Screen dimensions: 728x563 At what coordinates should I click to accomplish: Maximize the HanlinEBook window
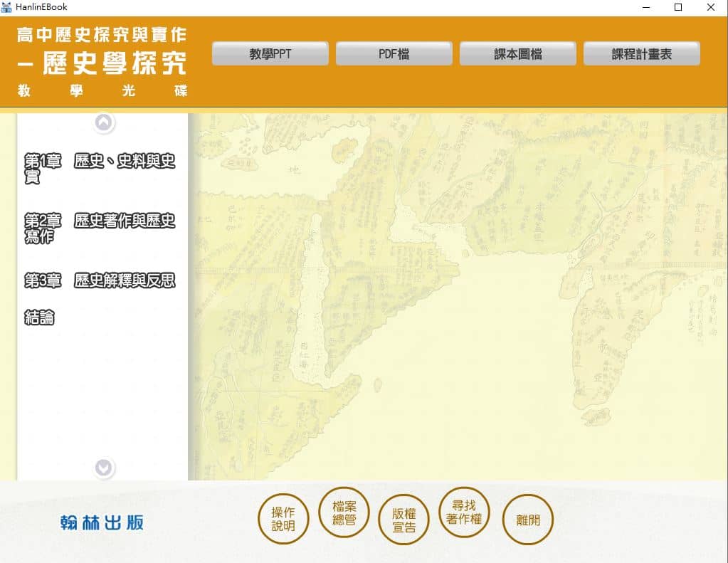pyautogui.click(x=678, y=7)
